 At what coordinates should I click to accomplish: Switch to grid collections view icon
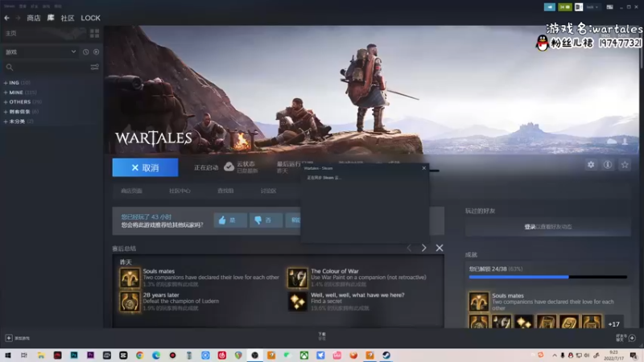pos(94,33)
